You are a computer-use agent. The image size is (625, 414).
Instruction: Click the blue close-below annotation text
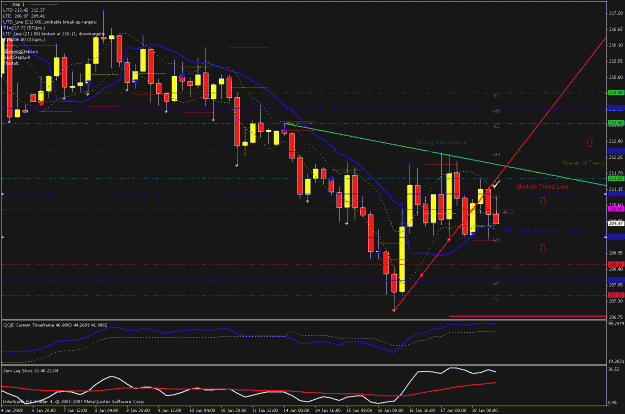pyautogui.click(x=542, y=230)
